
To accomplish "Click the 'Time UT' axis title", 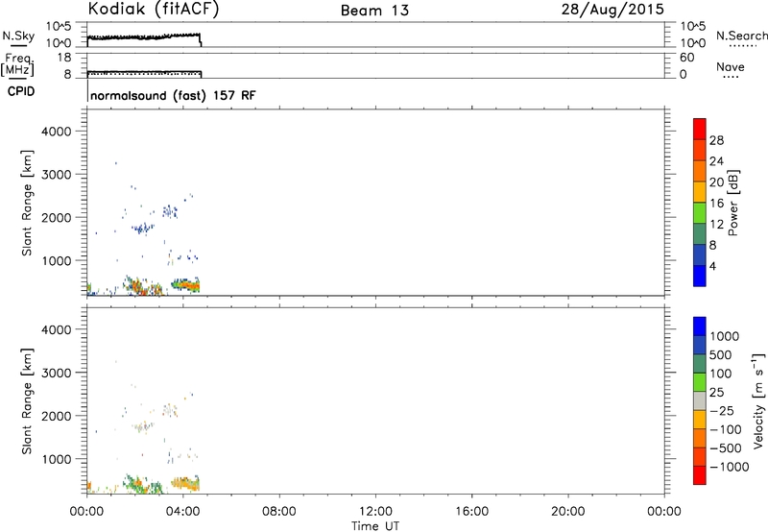I will 375,526.
